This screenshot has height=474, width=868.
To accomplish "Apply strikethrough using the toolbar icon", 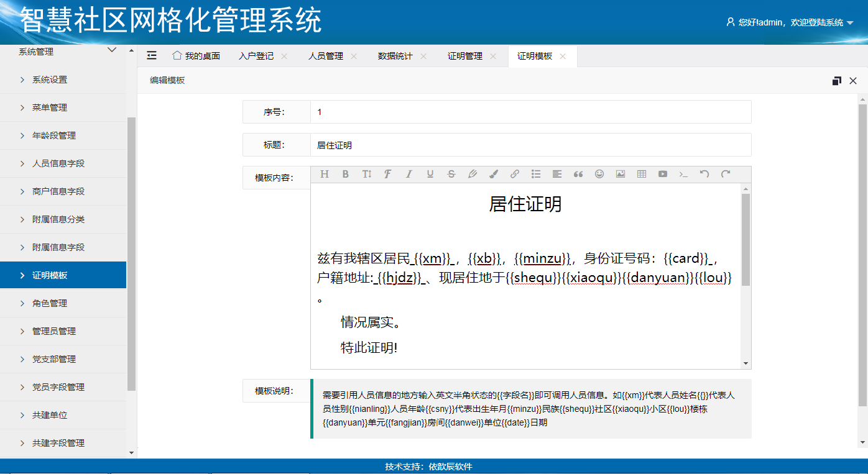I will [x=451, y=175].
